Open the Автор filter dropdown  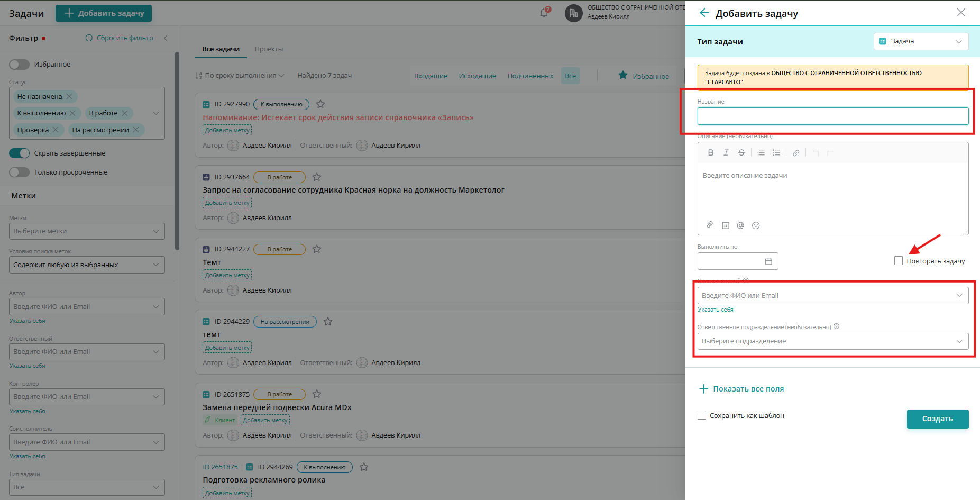pyautogui.click(x=87, y=307)
